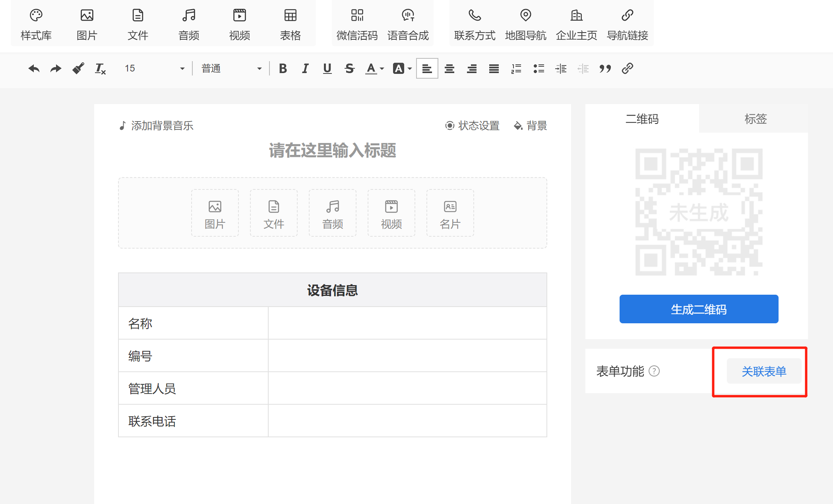The width and height of the screenshot is (833, 504).
Task: Insert audio via the top 音频 tool
Action: click(x=189, y=25)
